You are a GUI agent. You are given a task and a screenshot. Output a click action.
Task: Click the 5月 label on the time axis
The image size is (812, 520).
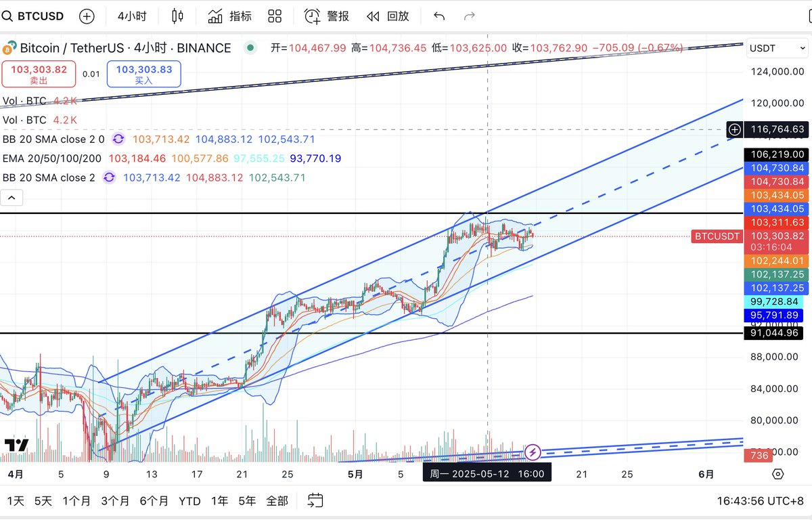355,474
